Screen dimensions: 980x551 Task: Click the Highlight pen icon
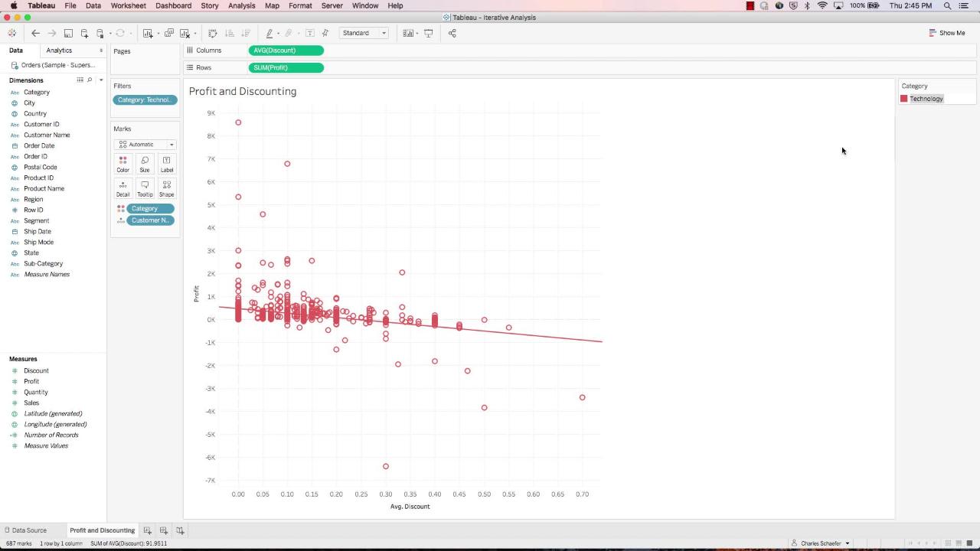(269, 33)
